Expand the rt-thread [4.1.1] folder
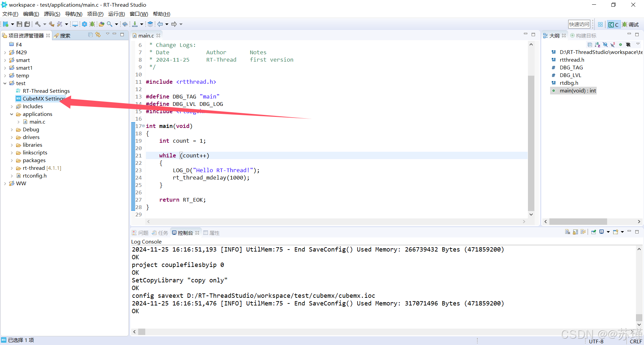The height and width of the screenshot is (345, 644). [12, 168]
